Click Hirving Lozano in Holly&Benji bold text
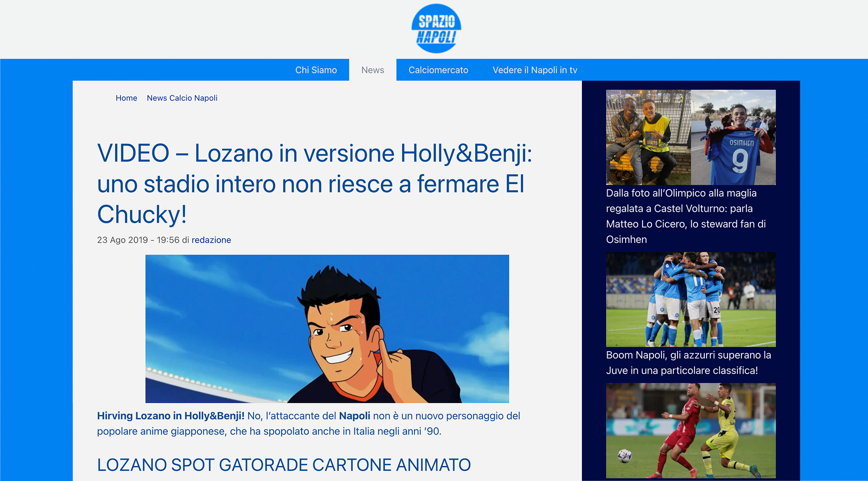 170,416
